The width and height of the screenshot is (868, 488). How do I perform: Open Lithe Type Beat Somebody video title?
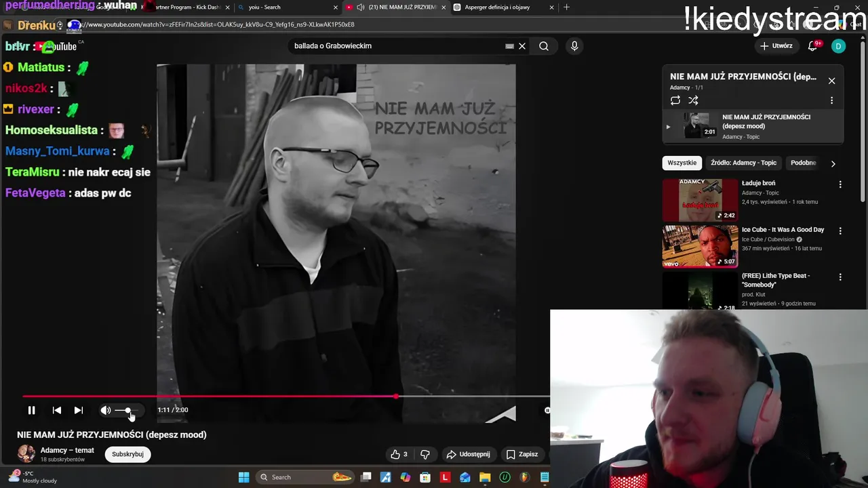coord(776,280)
